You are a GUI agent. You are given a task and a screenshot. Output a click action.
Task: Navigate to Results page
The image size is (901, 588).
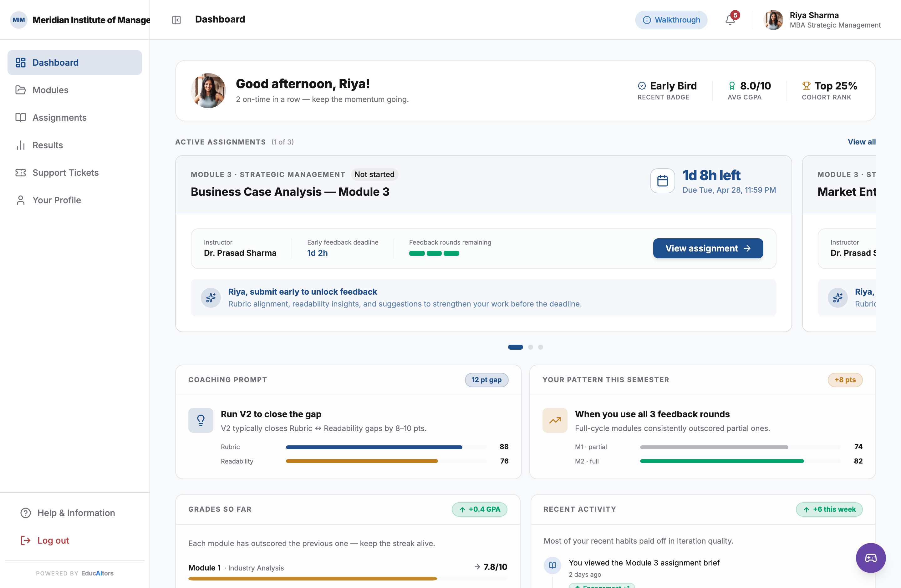[74, 145]
